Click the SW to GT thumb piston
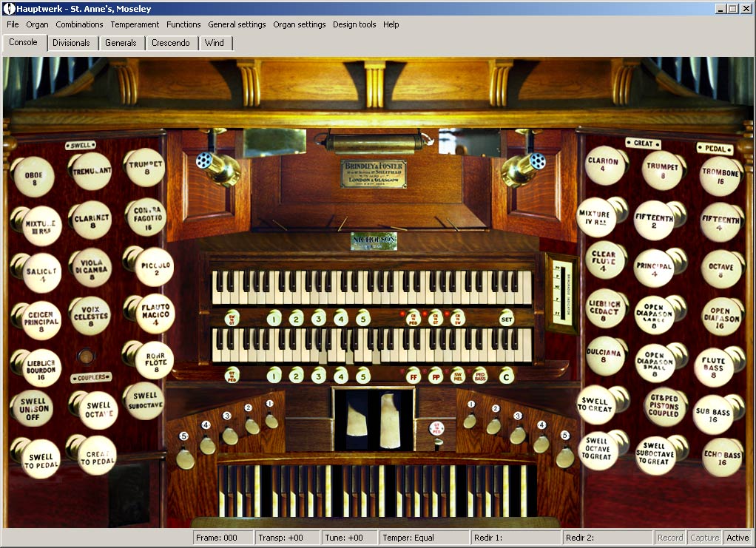The height and width of the screenshot is (548, 756). (232, 318)
